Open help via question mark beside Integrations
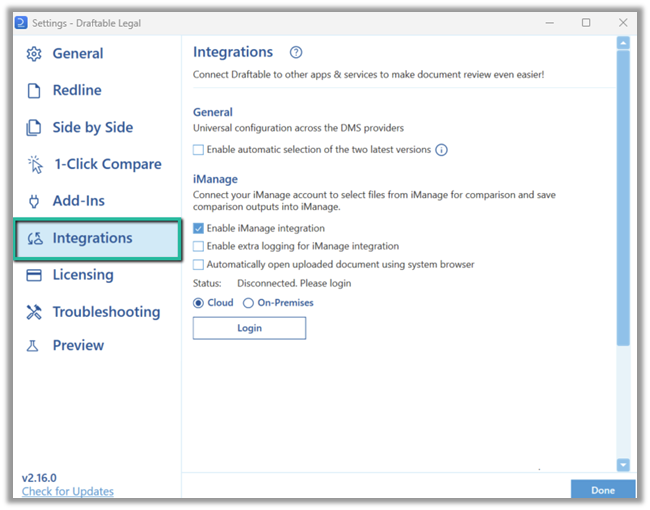650x510 pixels. coord(296,52)
